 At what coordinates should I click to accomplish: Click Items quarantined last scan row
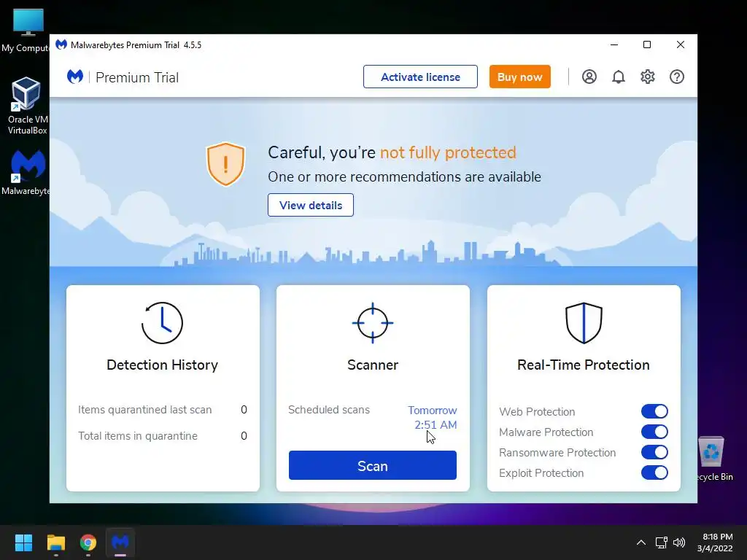(x=163, y=410)
